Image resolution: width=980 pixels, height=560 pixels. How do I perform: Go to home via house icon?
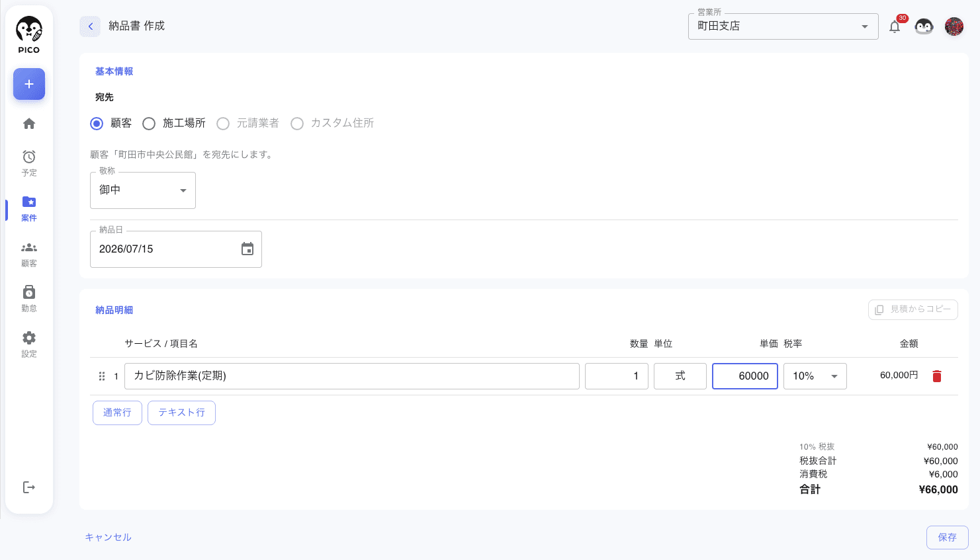point(29,124)
